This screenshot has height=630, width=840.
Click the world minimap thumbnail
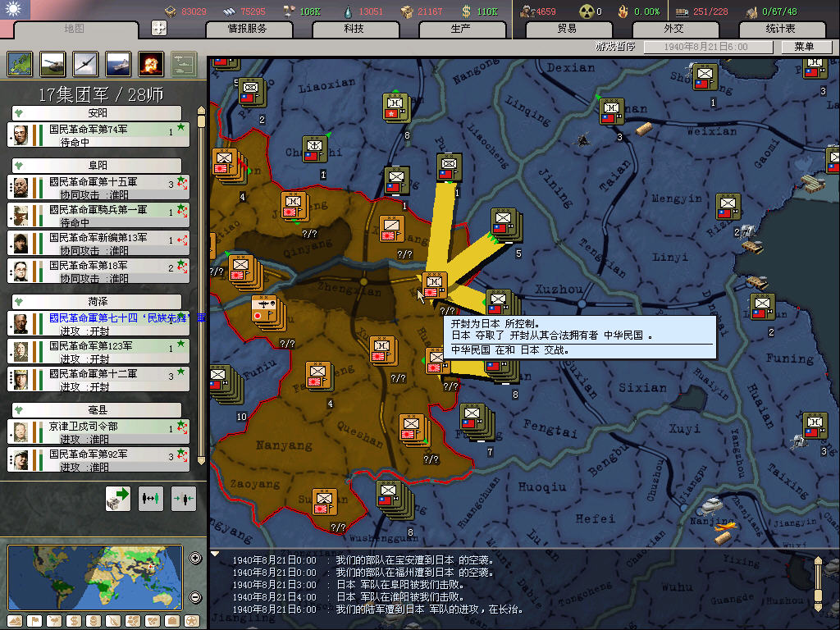(x=96, y=577)
